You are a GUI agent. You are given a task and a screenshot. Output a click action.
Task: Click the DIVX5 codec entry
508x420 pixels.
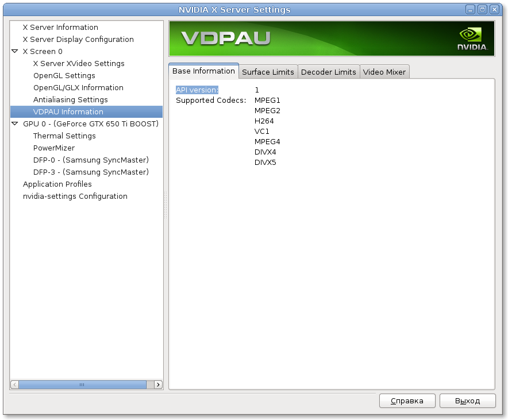pyautogui.click(x=265, y=162)
